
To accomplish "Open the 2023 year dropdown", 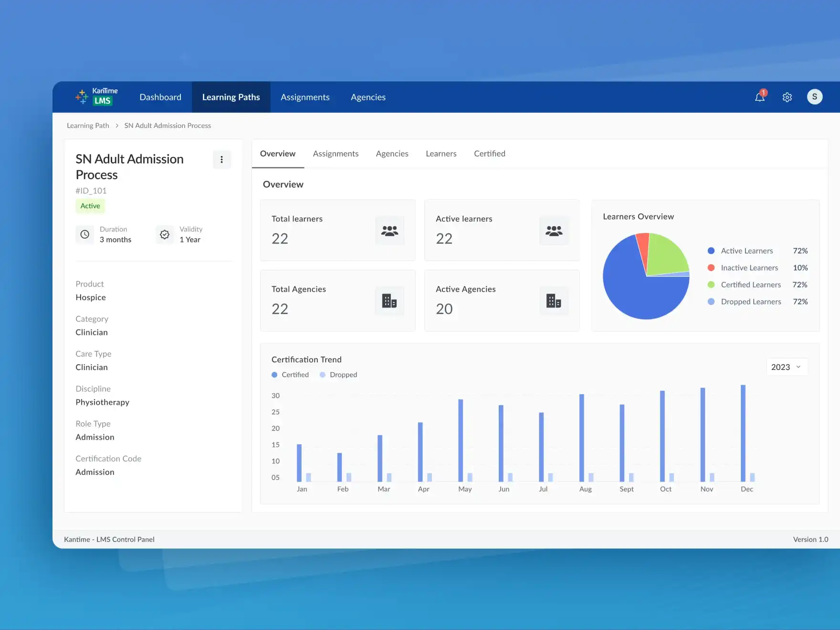I will click(787, 367).
